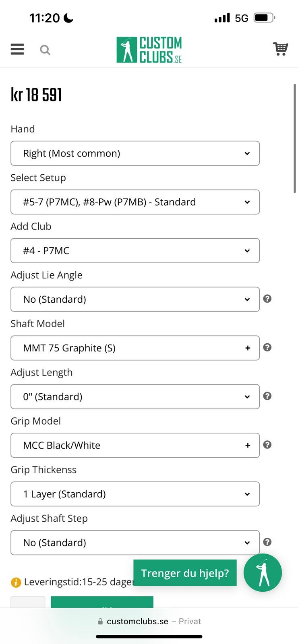
Task: Click help icon beside Adjust Length
Action: coord(267,396)
